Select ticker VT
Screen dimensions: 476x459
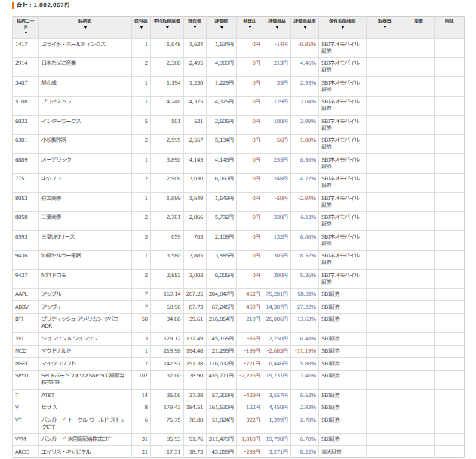pyautogui.click(x=18, y=420)
